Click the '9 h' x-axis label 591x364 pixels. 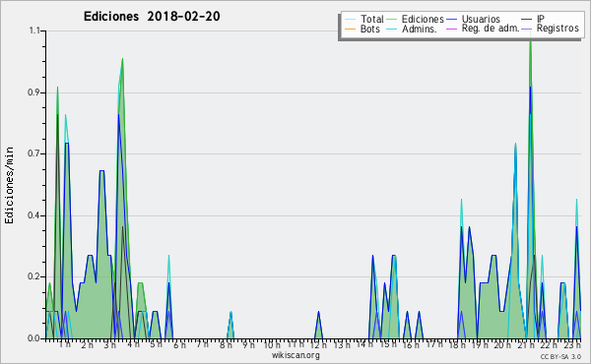[x=248, y=344]
